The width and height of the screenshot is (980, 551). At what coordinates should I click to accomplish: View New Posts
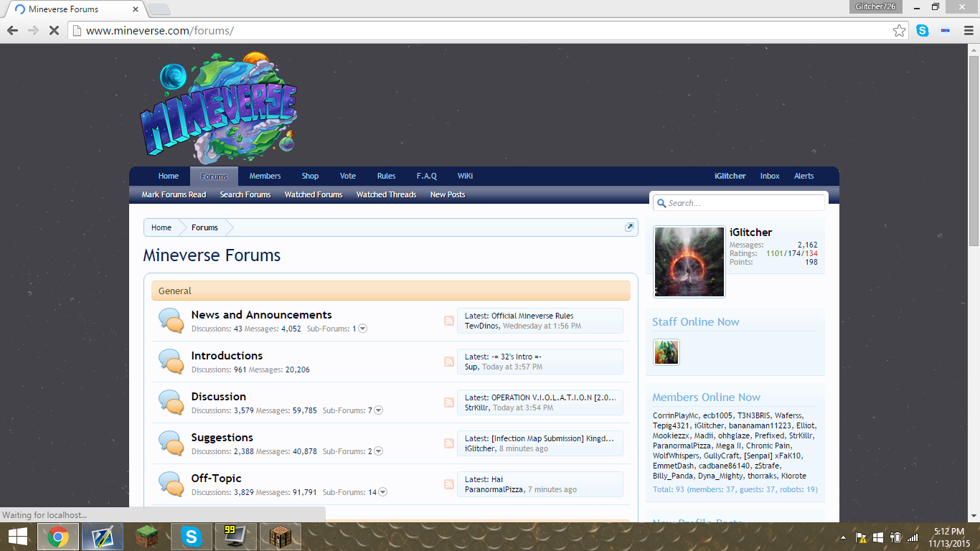click(448, 194)
